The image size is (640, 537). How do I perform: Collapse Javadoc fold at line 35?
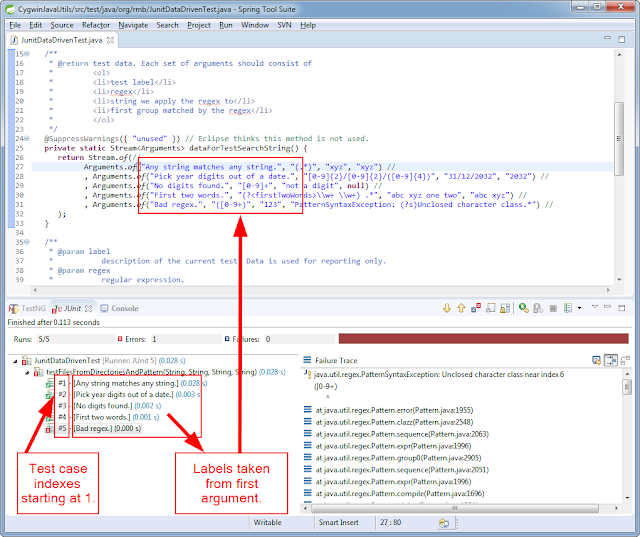pyautogui.click(x=27, y=242)
